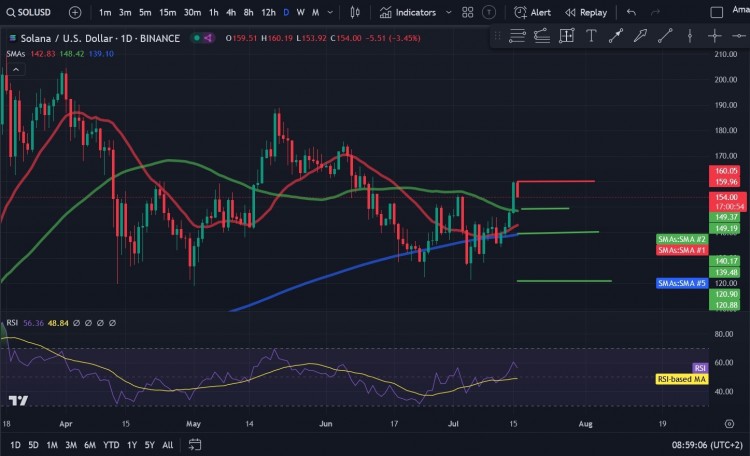
Task: Expand the indicator favorites dropdown arrow
Action: coord(449,12)
